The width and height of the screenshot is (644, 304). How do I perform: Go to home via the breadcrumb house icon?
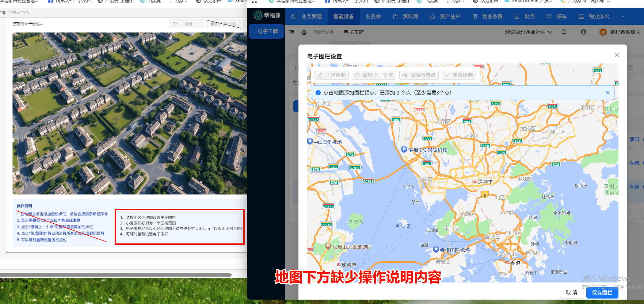(304, 32)
